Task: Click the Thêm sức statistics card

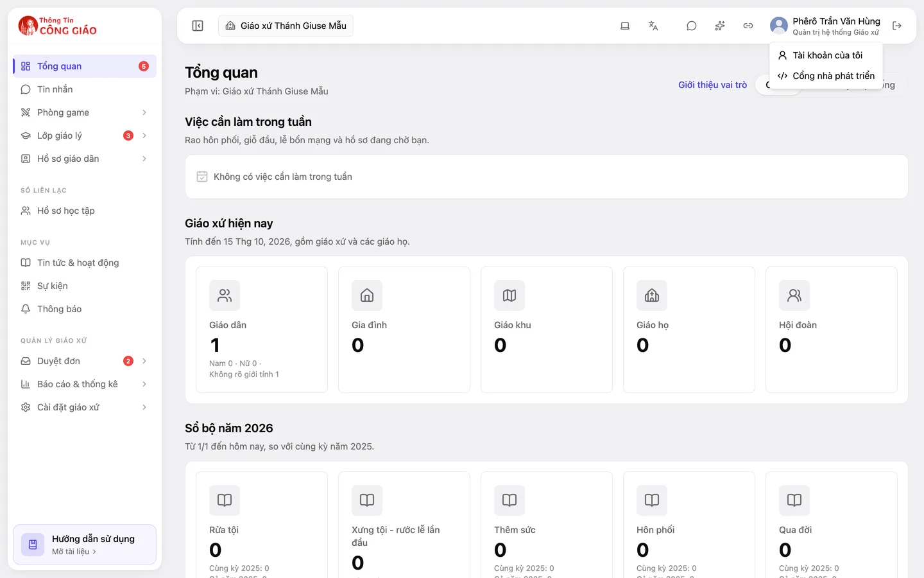Action: pyautogui.click(x=547, y=525)
